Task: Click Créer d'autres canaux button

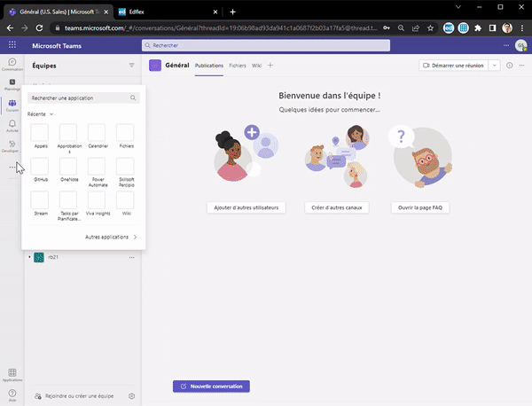Action: [337, 207]
